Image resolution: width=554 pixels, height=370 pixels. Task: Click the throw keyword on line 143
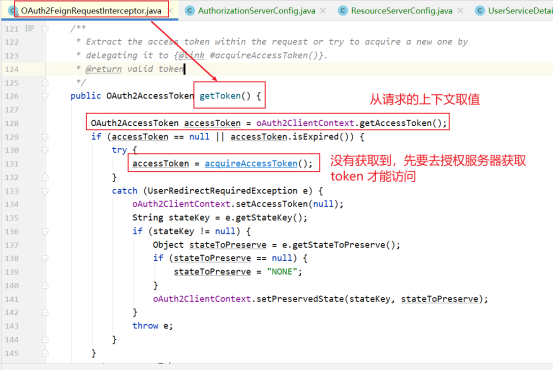[x=145, y=326]
